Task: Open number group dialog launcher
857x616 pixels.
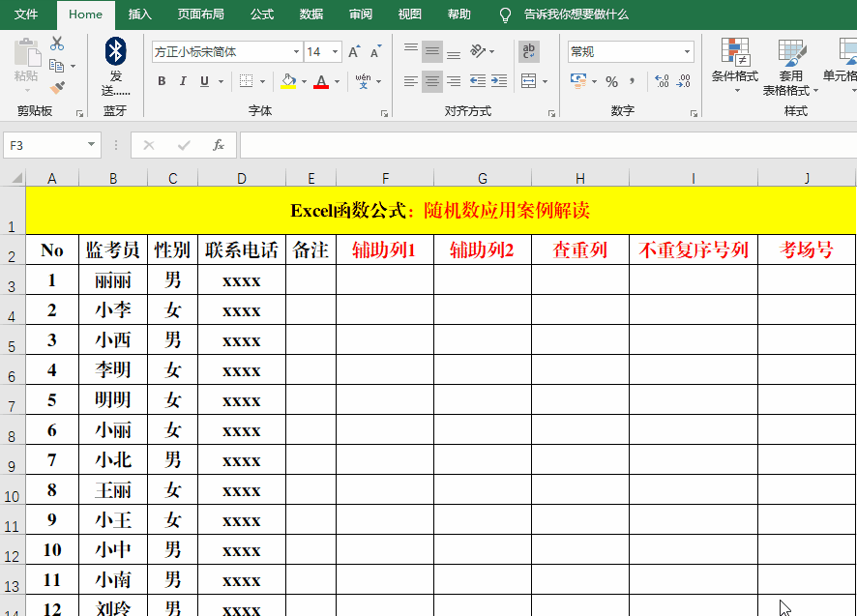Action: point(694,114)
